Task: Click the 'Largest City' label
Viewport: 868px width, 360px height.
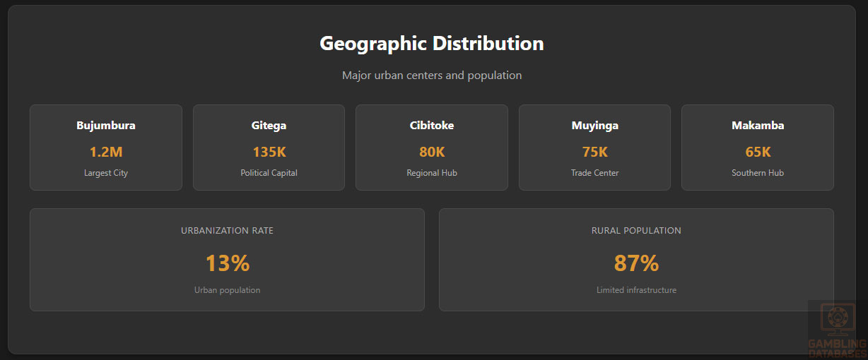Action: [106, 173]
